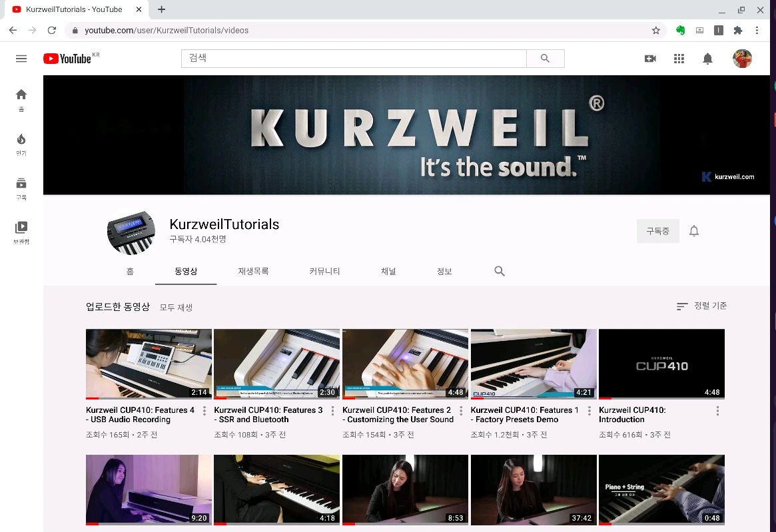The width and height of the screenshot is (776, 532).
Task: Select the Videos tab
Action: 186,271
